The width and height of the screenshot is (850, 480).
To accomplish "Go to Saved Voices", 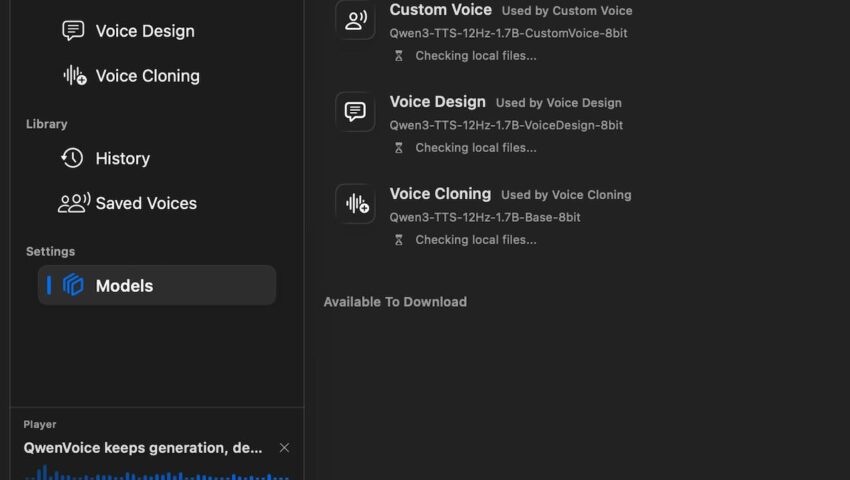I will pos(145,203).
